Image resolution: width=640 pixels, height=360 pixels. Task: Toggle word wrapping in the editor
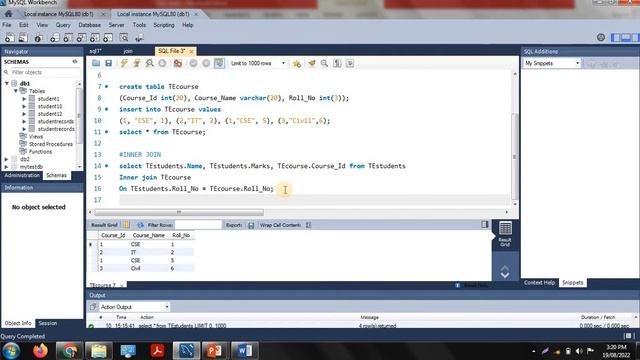(x=350, y=63)
